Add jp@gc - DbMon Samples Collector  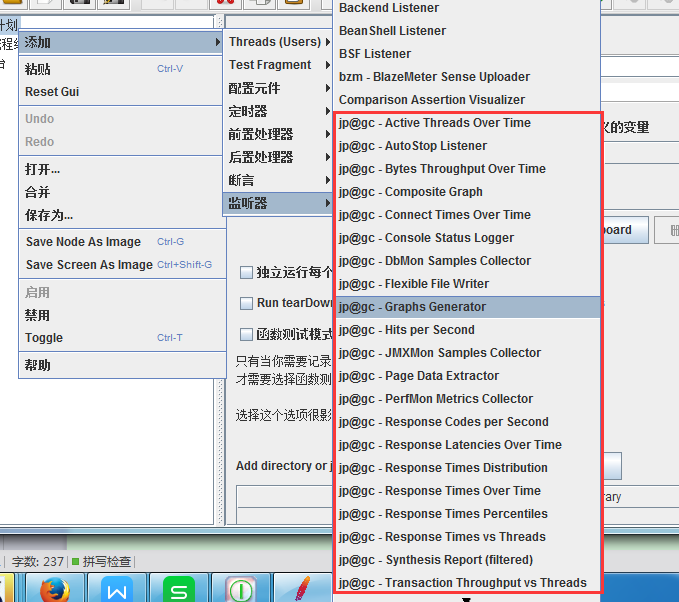click(x=468, y=261)
